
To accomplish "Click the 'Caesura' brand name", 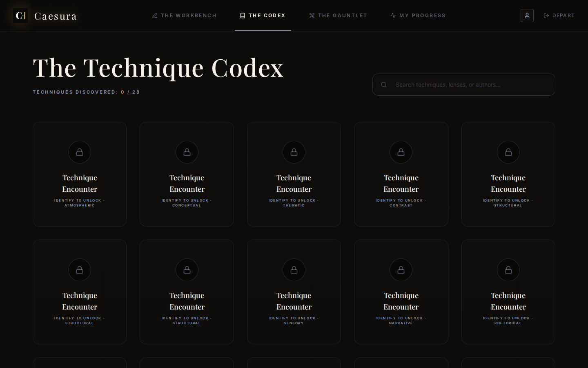I will (56, 16).
